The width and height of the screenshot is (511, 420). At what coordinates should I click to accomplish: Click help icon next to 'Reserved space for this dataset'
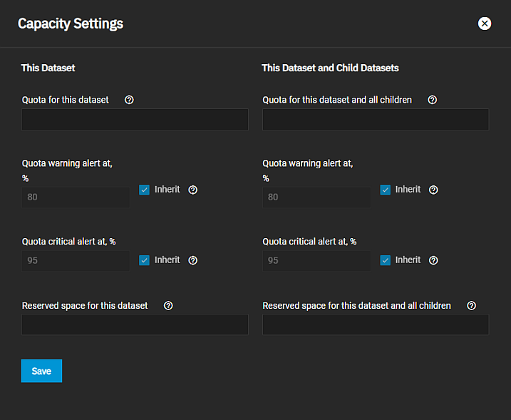pos(168,306)
